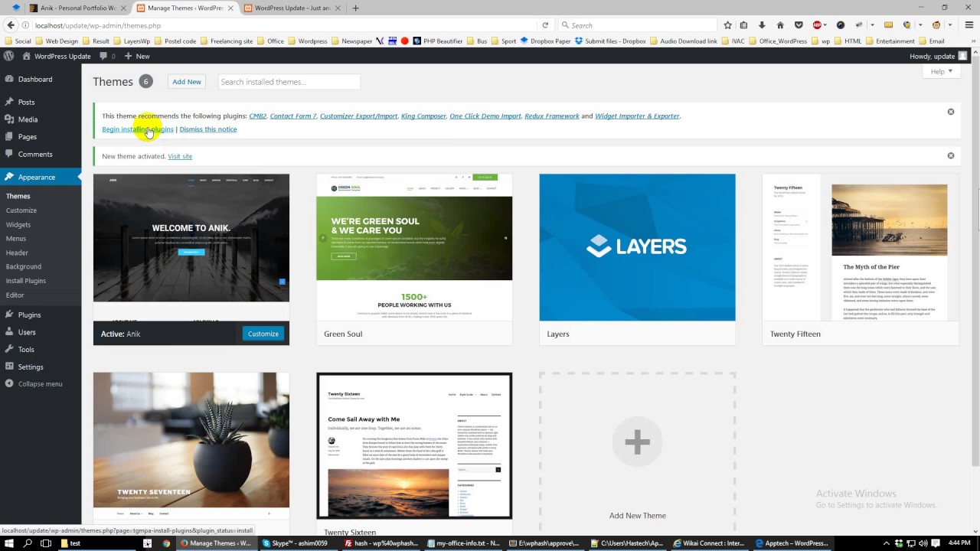
Task: Open One Click Demo Import link
Action: pyautogui.click(x=485, y=116)
